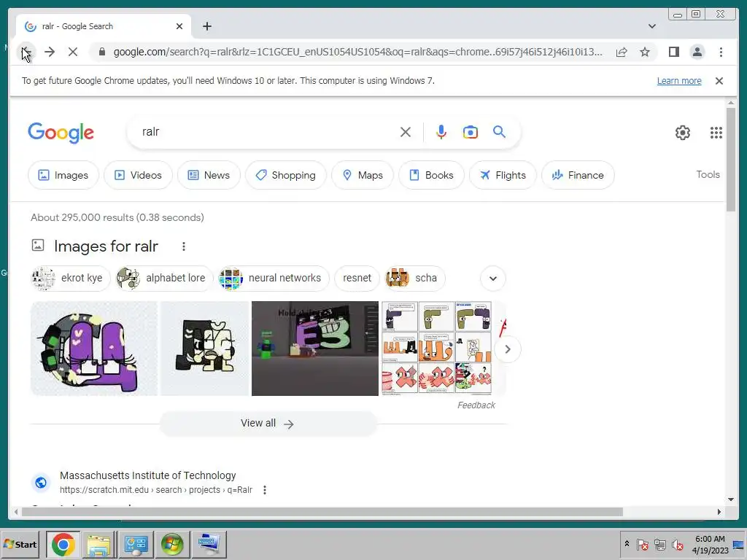Filter images by resnet chip
This screenshot has width=747, height=560.
click(357, 278)
